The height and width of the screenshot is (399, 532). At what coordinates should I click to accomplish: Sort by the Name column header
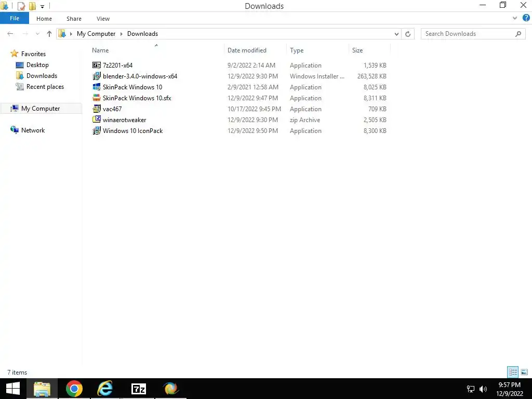pyautogui.click(x=100, y=50)
